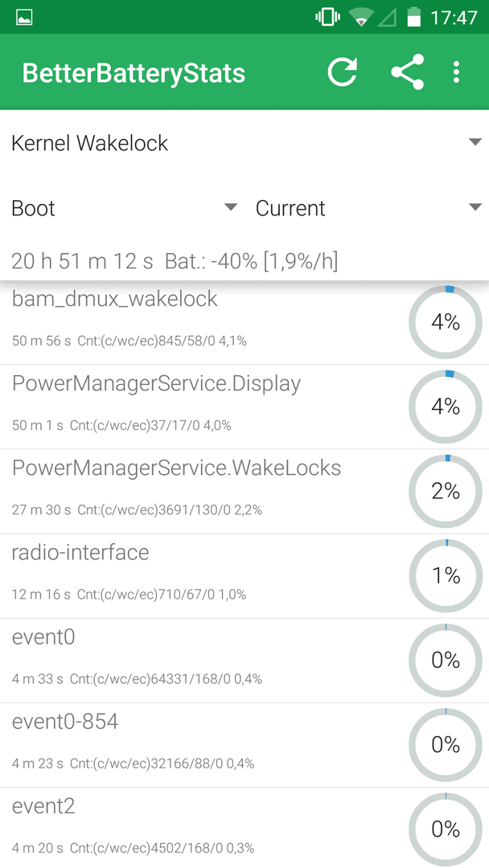Tap the 1% gauge for radio-interface
The image size is (489, 868).
(446, 576)
